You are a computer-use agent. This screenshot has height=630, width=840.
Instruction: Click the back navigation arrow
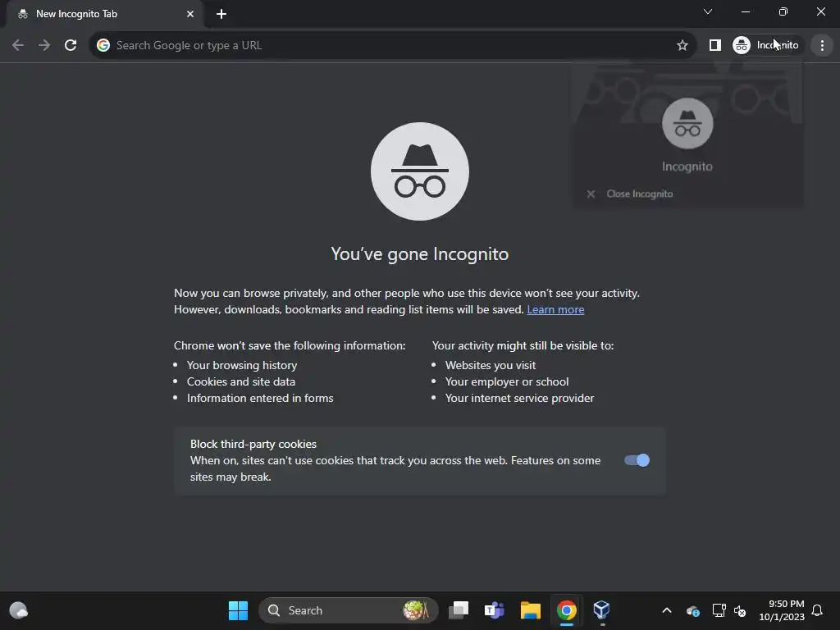click(x=18, y=45)
